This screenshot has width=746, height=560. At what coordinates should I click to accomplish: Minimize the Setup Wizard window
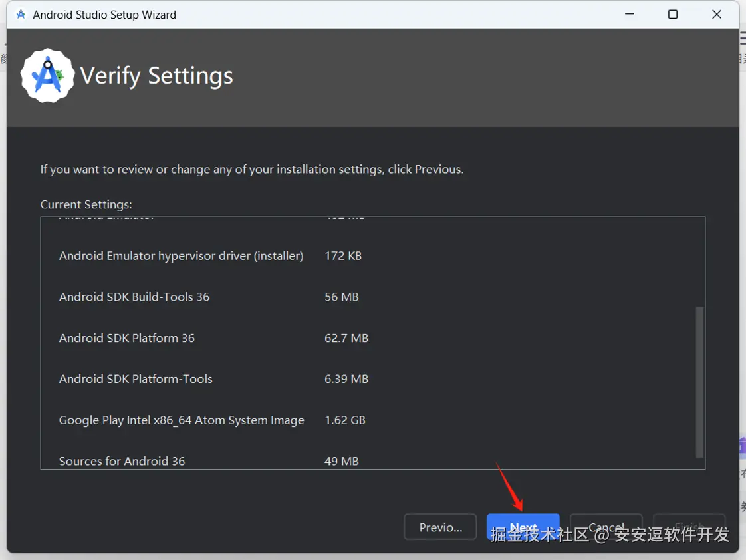[628, 14]
